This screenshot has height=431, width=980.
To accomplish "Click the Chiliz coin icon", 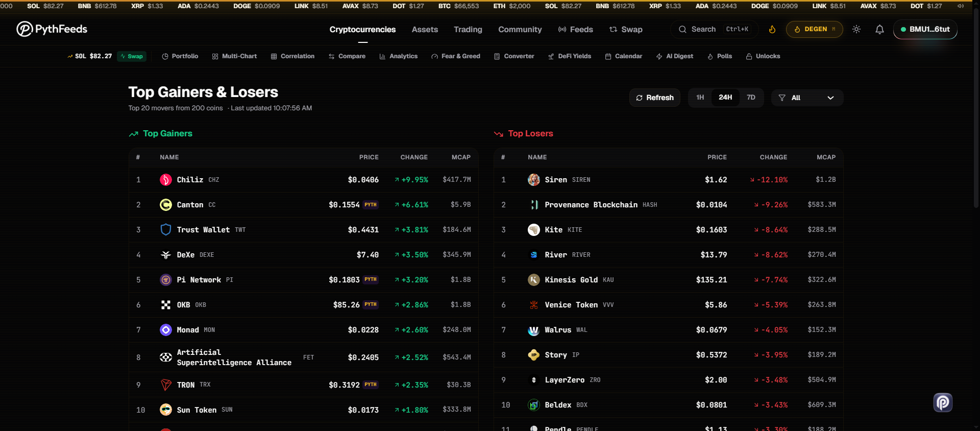I will coord(166,180).
